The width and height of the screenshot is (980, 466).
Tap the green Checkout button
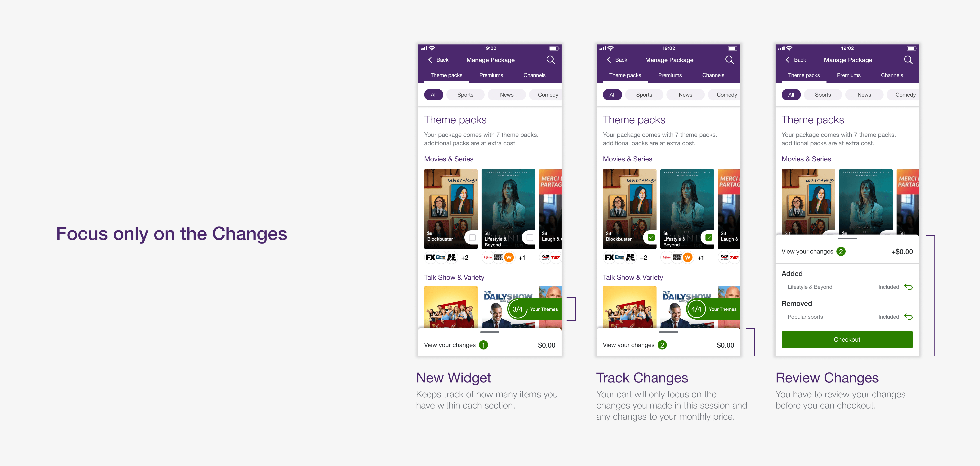[x=847, y=339]
